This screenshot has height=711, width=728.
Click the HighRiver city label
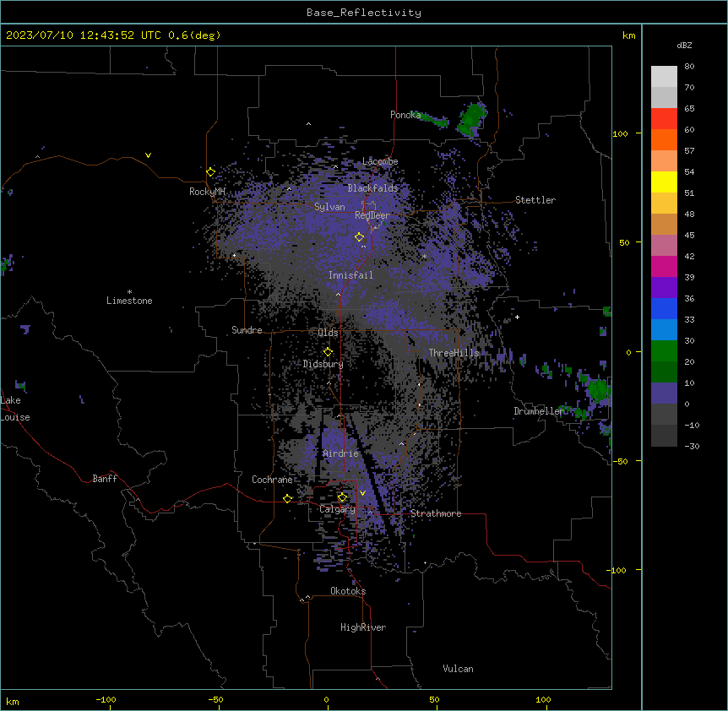(x=363, y=627)
